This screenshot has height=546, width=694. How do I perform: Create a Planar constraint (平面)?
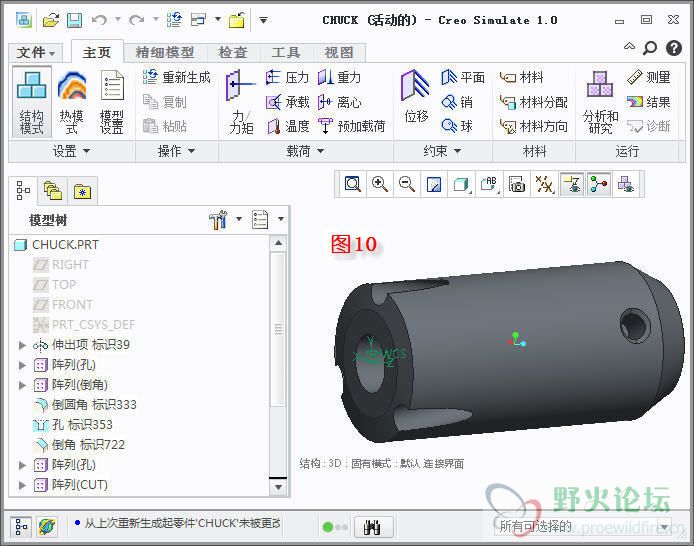coord(463,77)
